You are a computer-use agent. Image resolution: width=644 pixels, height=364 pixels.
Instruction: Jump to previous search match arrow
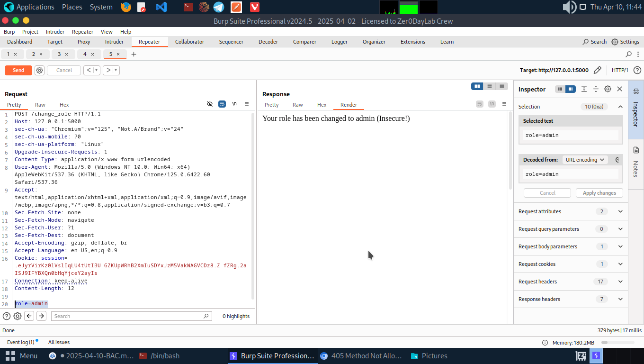click(x=29, y=316)
